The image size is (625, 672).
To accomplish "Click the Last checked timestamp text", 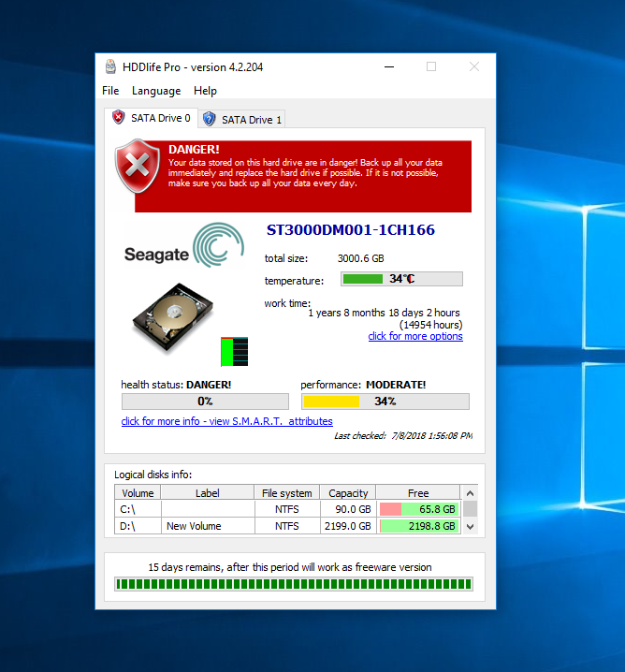I will point(403,436).
